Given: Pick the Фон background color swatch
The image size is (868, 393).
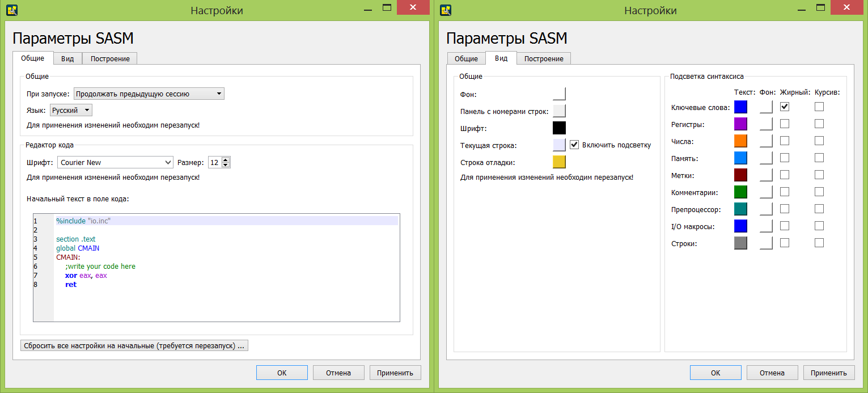Looking at the screenshot, I should (559, 94).
